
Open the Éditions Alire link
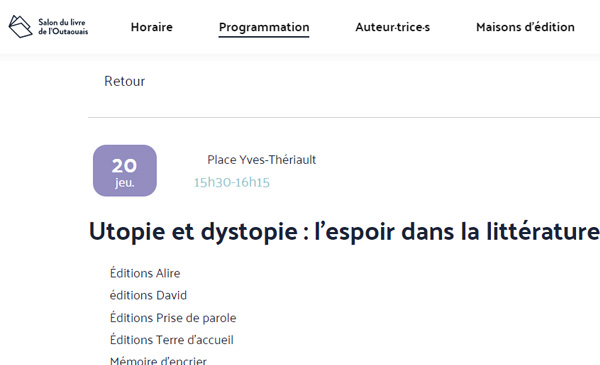pyautogui.click(x=145, y=273)
